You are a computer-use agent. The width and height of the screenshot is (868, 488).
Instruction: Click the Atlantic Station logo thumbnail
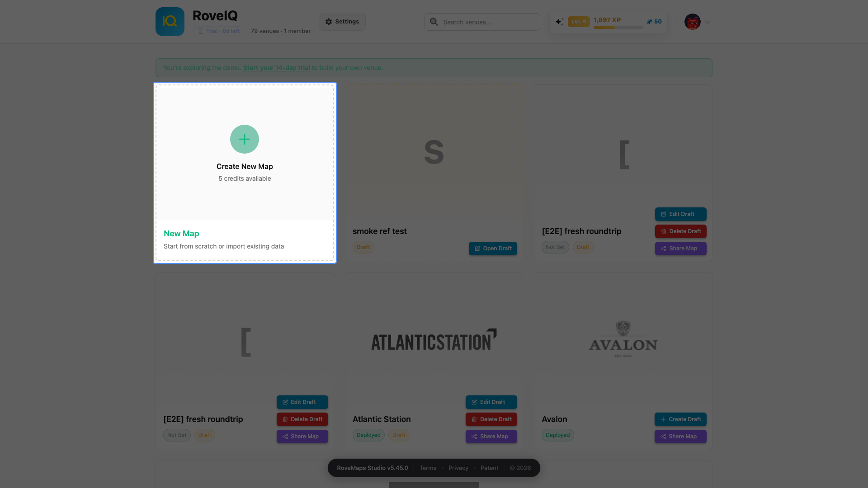434,340
